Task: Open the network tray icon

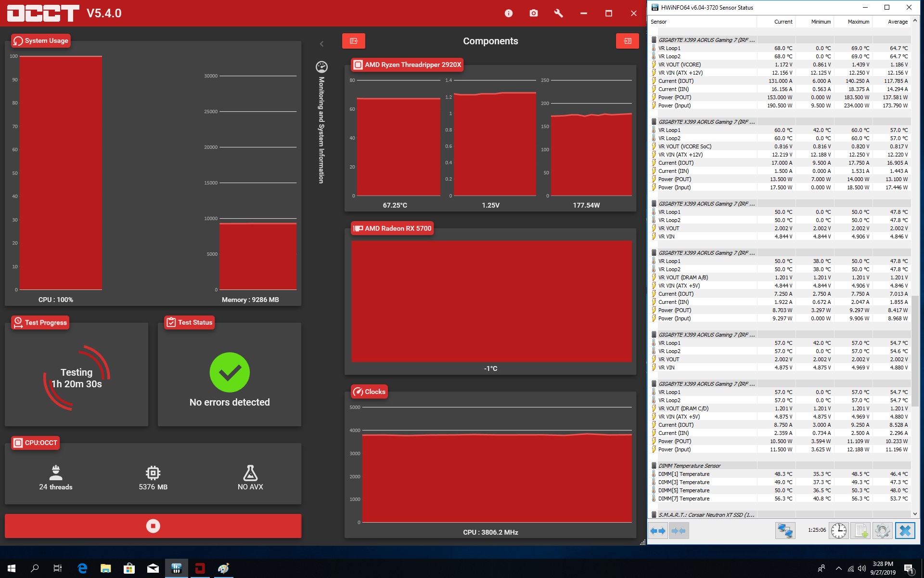Action: click(851, 568)
